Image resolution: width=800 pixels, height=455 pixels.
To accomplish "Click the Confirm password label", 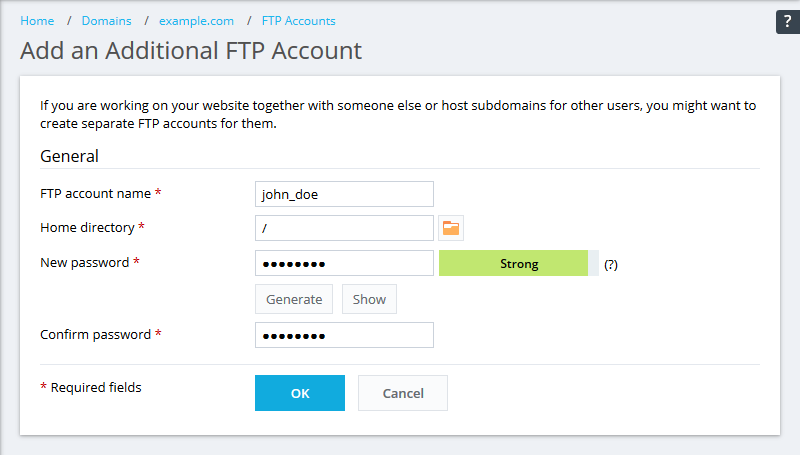I will [95, 334].
